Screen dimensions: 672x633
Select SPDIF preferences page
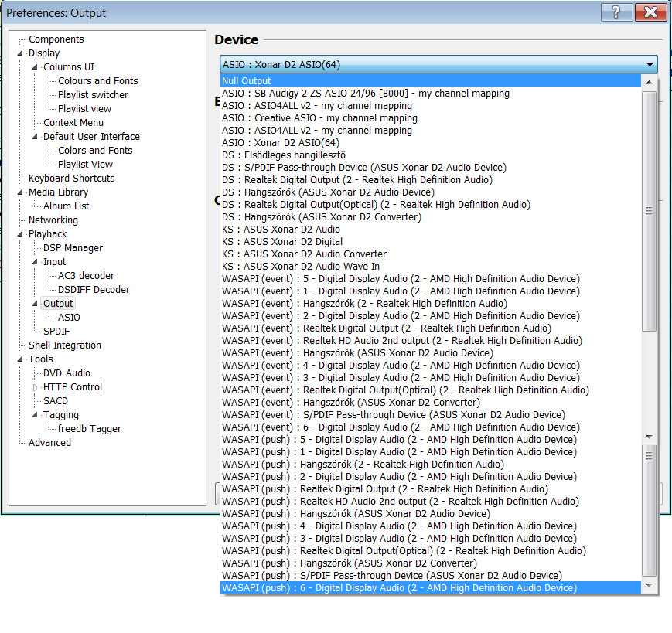[x=56, y=332]
